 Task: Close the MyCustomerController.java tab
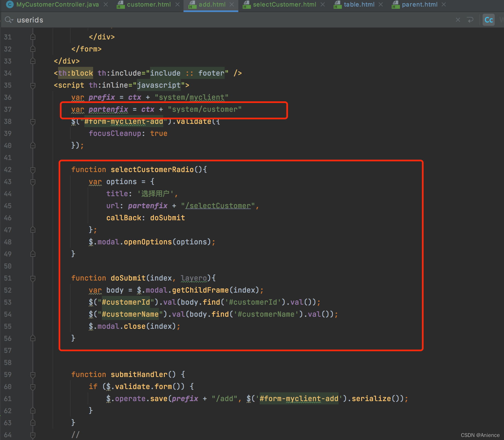click(106, 5)
